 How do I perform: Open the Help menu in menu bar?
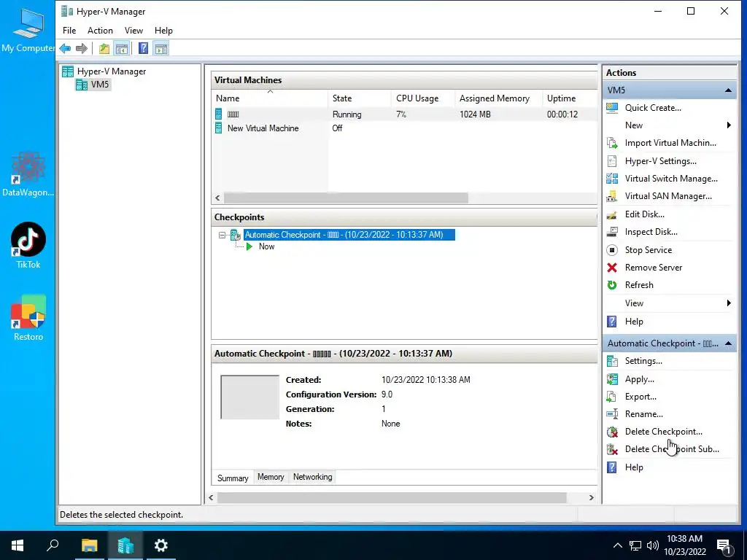click(x=163, y=31)
